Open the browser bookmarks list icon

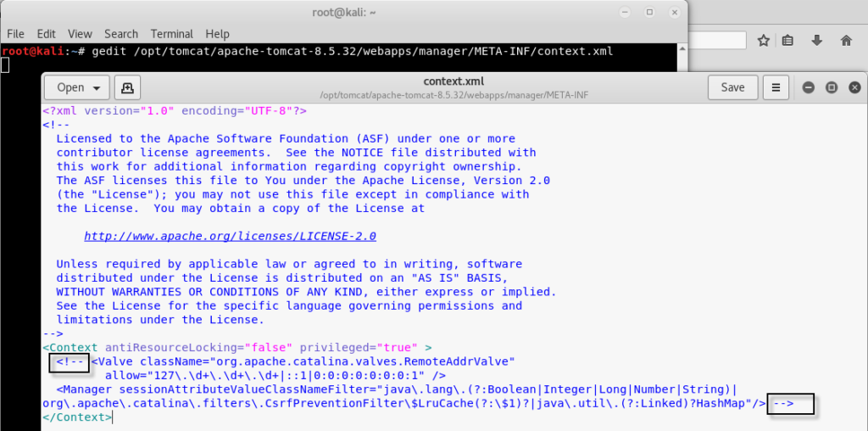tap(787, 41)
